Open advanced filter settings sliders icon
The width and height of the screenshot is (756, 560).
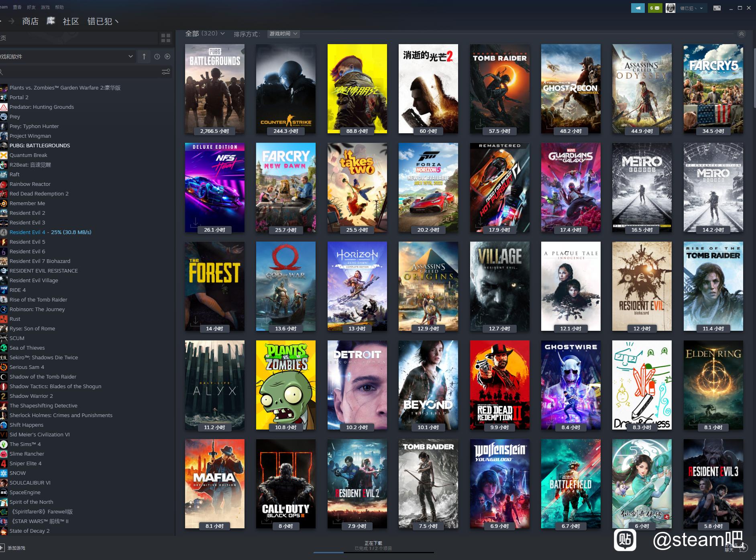coord(166,72)
